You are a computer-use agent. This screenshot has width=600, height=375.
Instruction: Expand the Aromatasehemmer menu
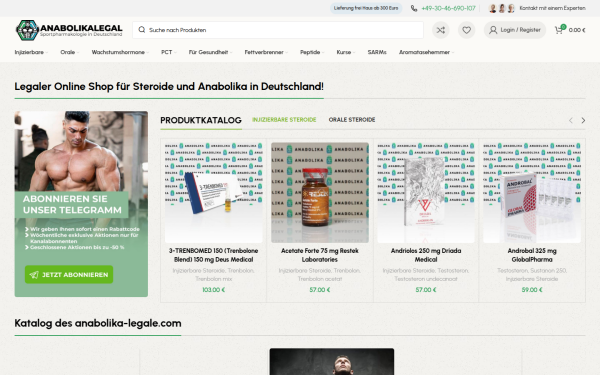427,52
